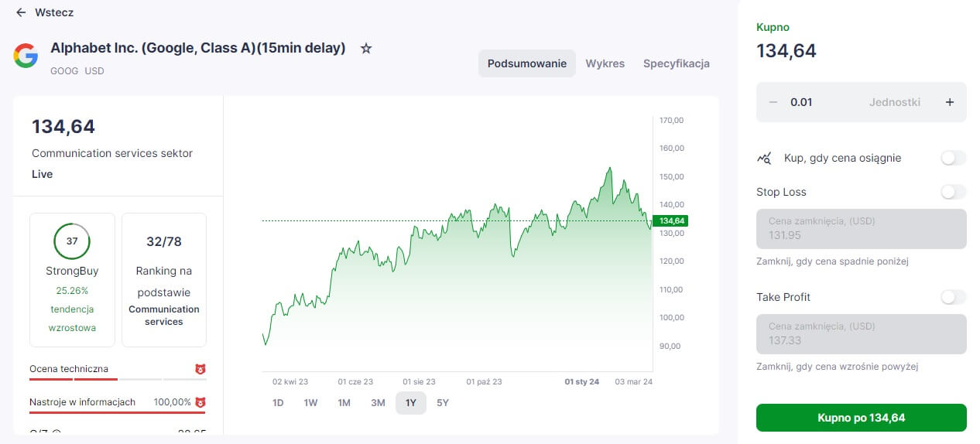Turn on the Take Profit switch
This screenshot has width=980, height=444.
pos(954,297)
